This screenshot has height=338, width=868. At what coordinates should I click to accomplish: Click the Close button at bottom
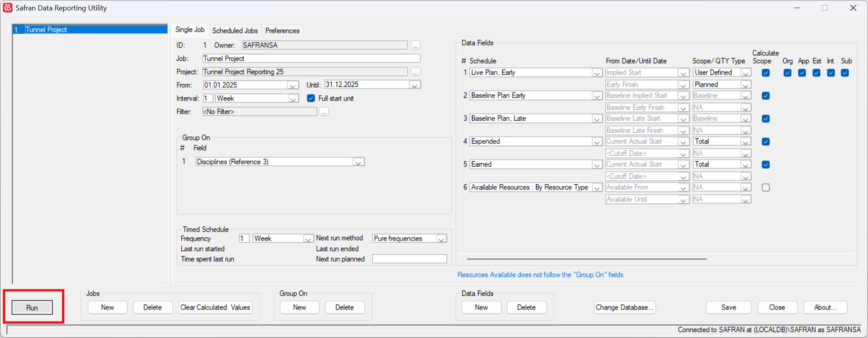(777, 307)
